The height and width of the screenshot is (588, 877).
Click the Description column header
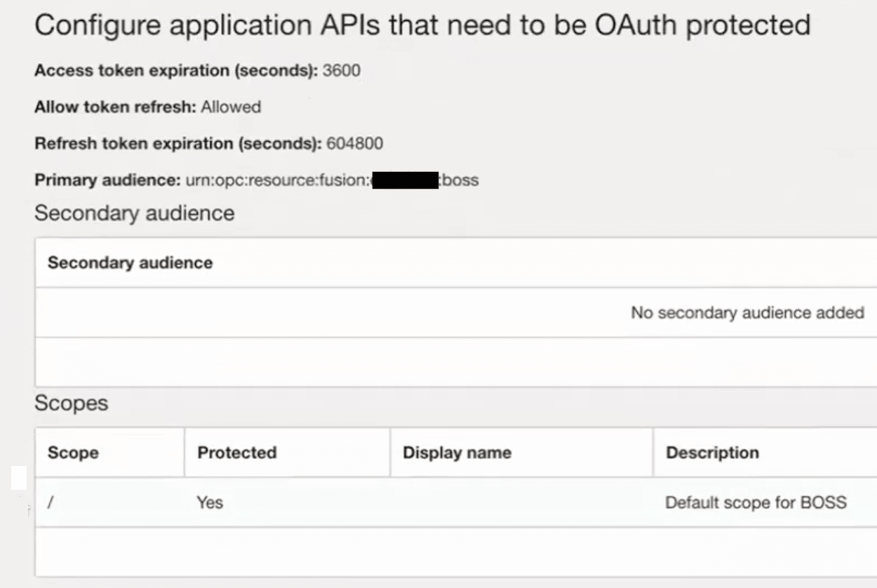[712, 453]
